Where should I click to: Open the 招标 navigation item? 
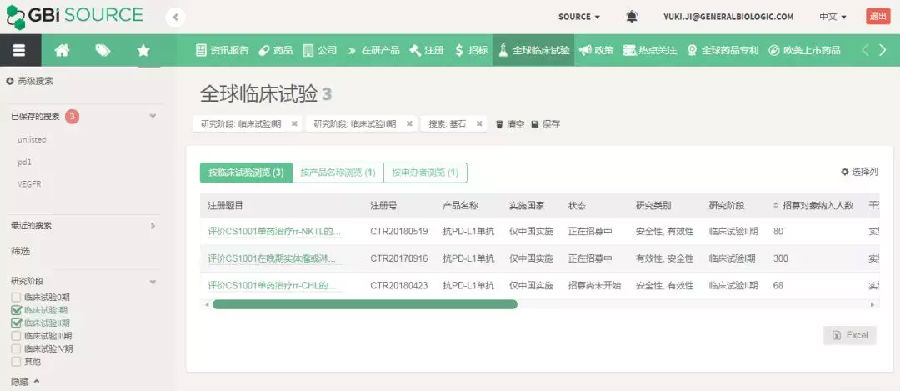tap(471, 51)
